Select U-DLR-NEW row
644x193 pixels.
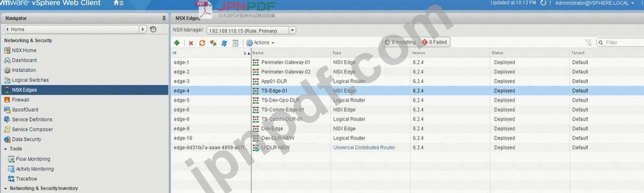[408, 148]
